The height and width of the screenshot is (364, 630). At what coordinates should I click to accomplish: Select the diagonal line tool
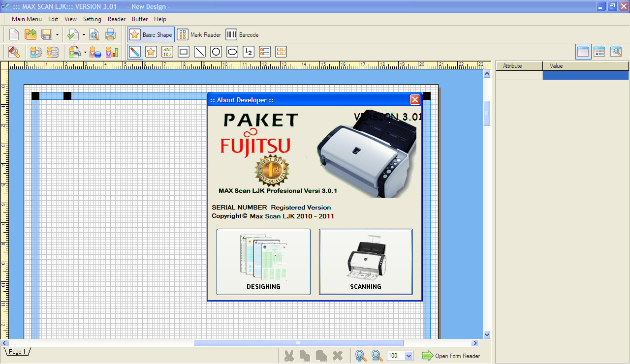(200, 52)
